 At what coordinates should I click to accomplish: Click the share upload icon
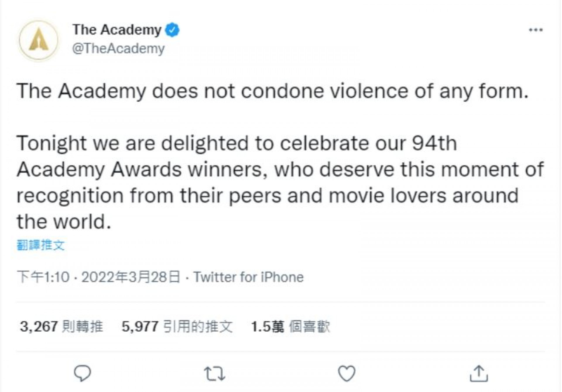pyautogui.click(x=479, y=374)
